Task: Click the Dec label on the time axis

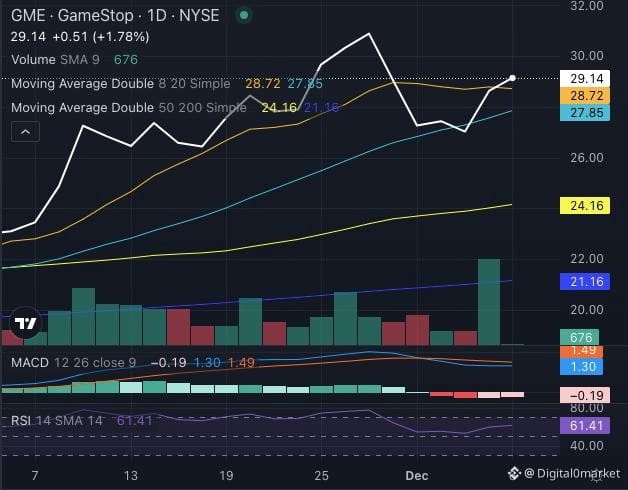Action: 417,476
